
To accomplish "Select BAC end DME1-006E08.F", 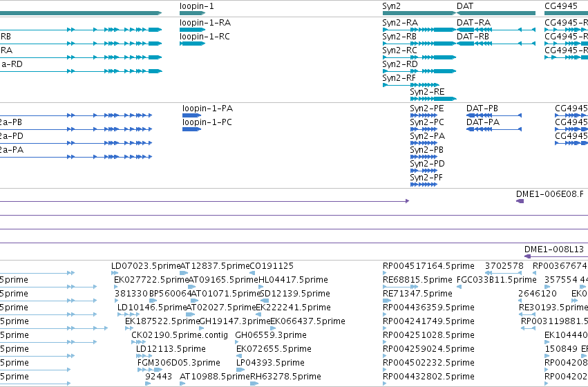I will (x=520, y=201).
